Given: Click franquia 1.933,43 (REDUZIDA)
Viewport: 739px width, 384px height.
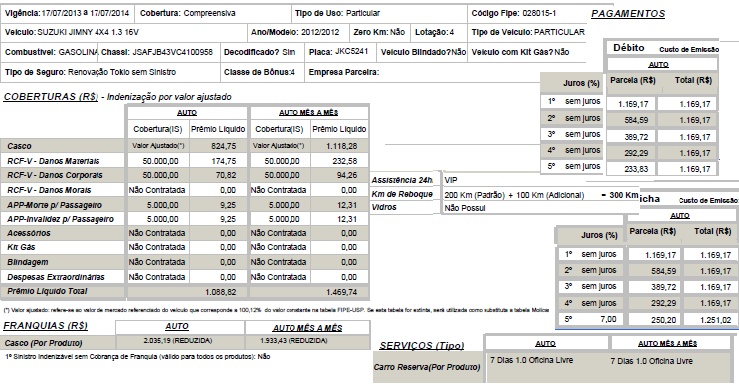Looking at the screenshot, I should coord(294,341).
